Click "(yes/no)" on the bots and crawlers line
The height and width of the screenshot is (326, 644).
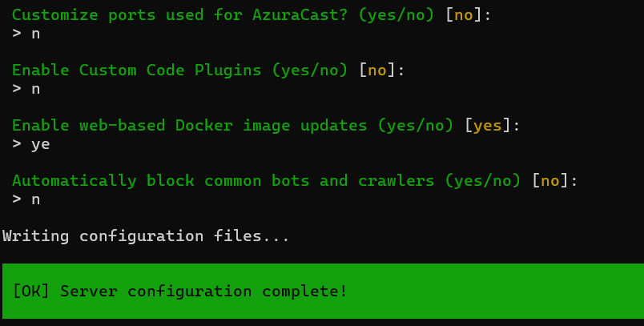483,181
